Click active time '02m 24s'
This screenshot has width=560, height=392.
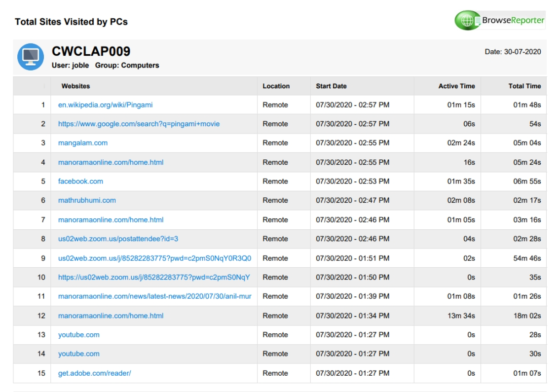pyautogui.click(x=461, y=143)
